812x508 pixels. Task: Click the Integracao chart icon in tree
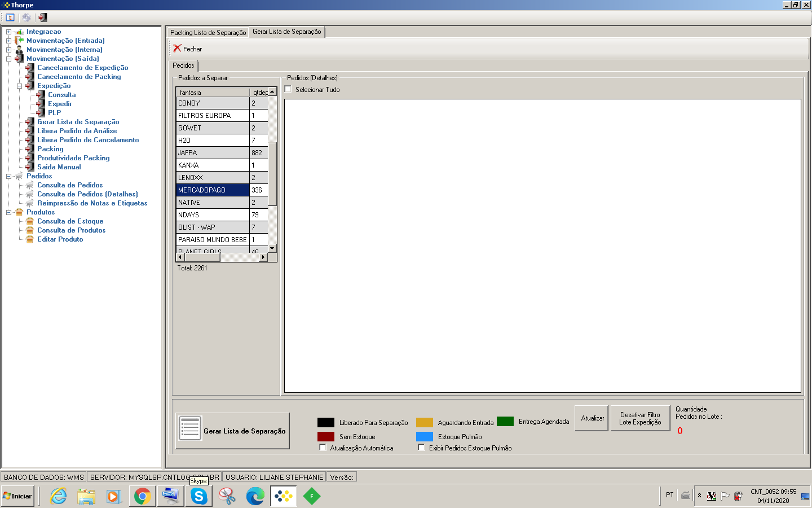coord(20,32)
